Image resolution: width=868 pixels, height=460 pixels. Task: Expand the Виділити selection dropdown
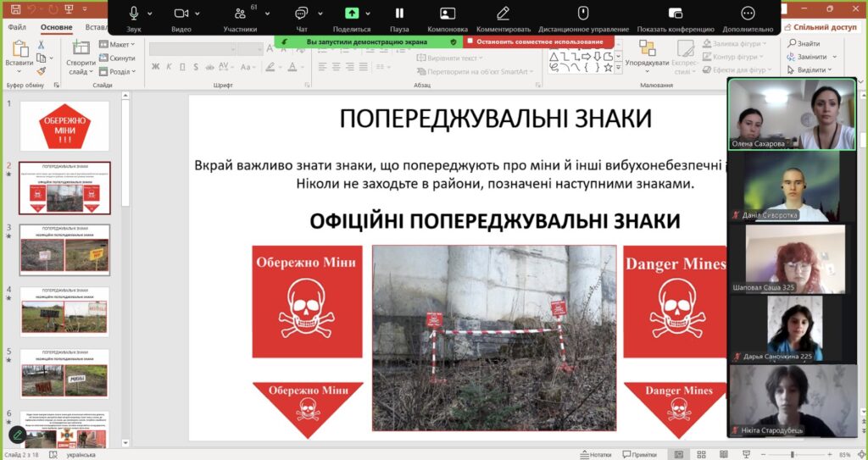[x=815, y=69]
